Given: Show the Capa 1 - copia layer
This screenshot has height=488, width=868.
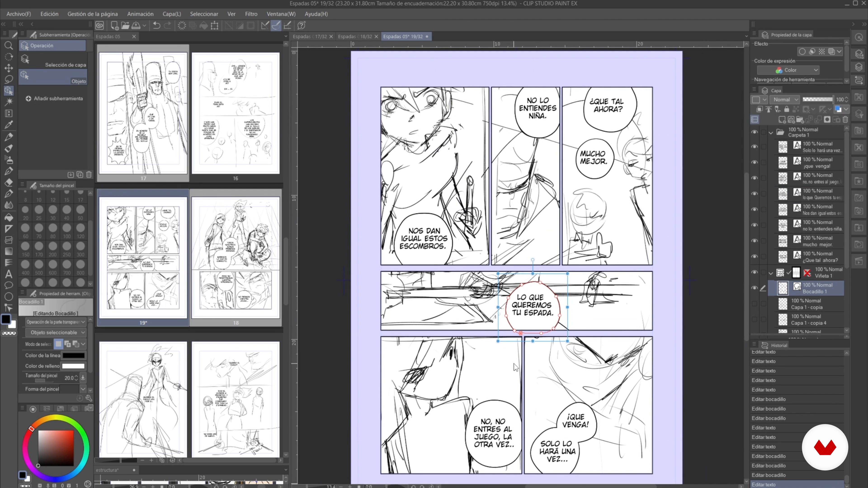Looking at the screenshot, I should [755, 304].
